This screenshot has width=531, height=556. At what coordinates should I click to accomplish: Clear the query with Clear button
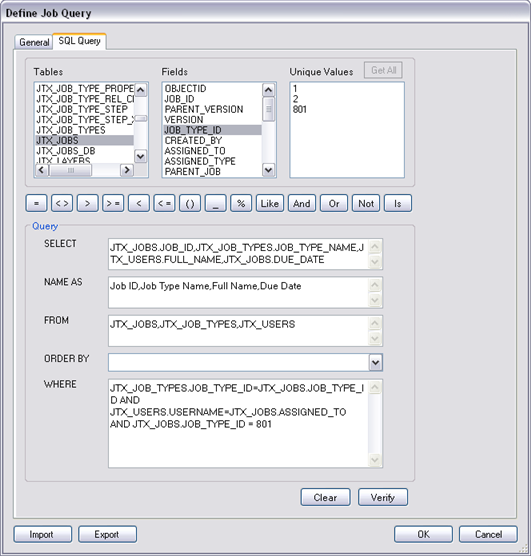point(325,497)
